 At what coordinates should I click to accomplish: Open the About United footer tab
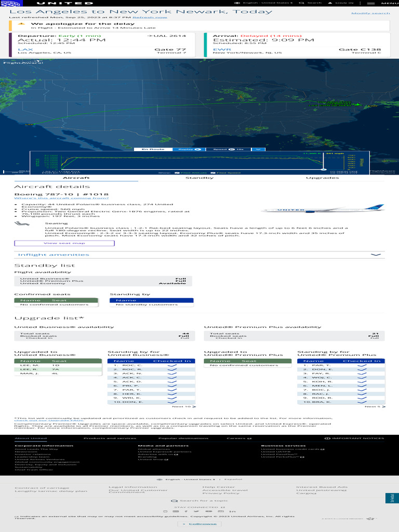tap(31, 438)
